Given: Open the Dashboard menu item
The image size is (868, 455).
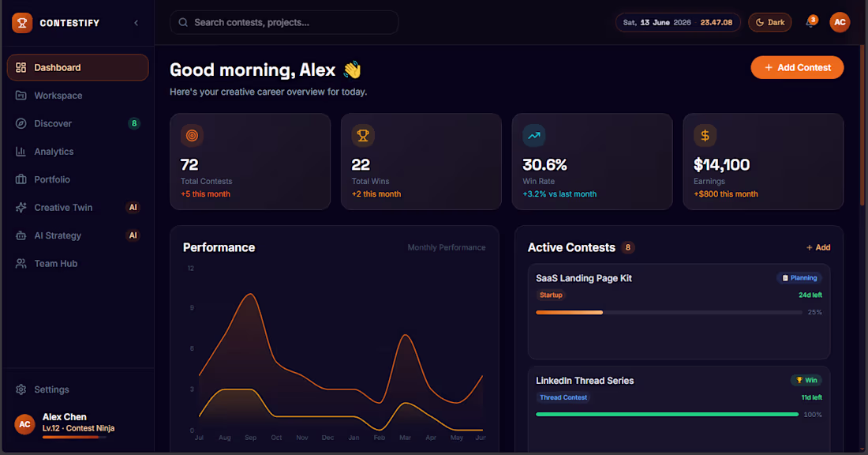Looking at the screenshot, I should click(77, 68).
